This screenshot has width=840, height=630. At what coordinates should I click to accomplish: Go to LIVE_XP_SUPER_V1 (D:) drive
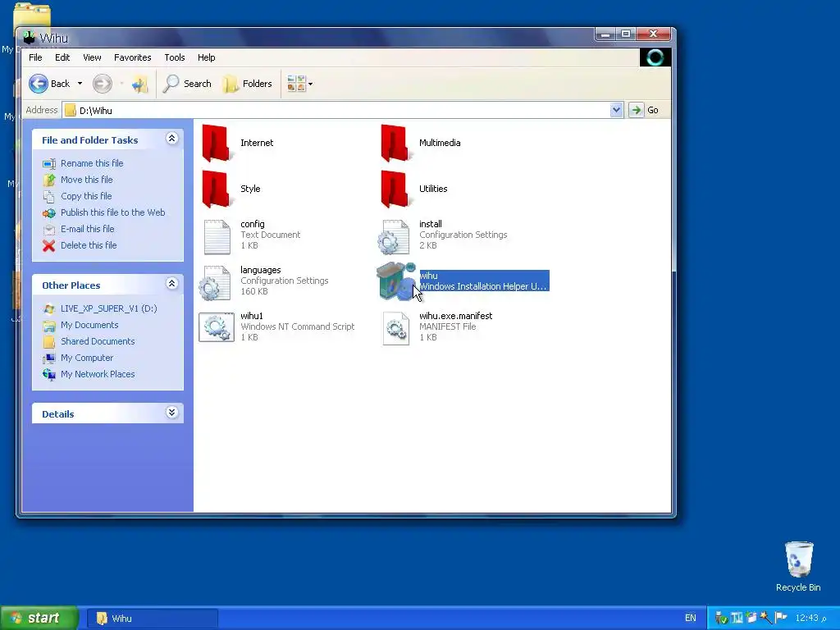pyautogui.click(x=108, y=308)
